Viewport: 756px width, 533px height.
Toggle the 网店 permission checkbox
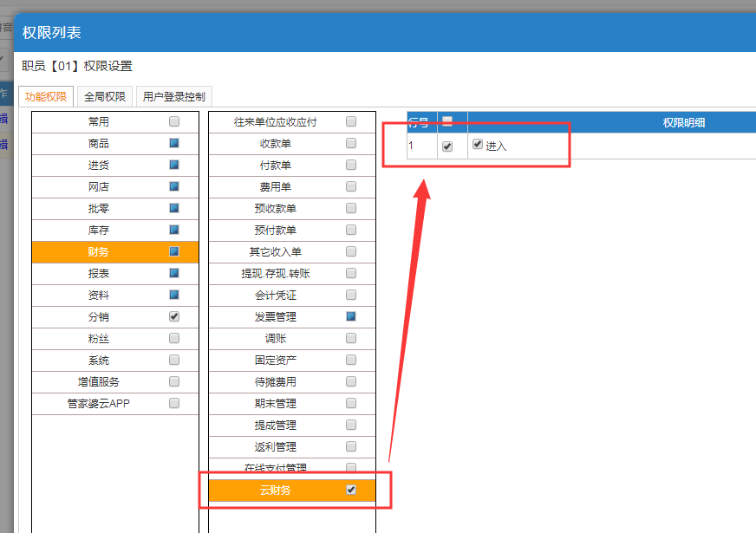tap(174, 186)
